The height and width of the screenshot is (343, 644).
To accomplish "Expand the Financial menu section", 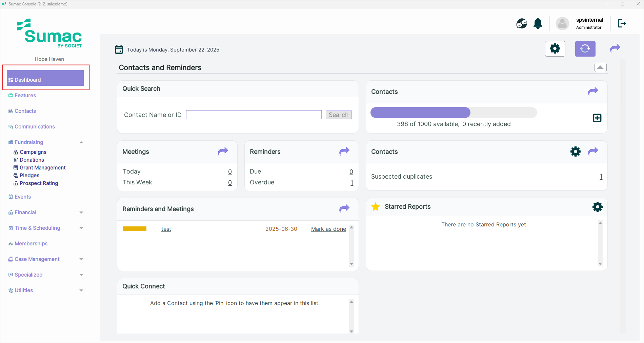I will pos(81,213).
